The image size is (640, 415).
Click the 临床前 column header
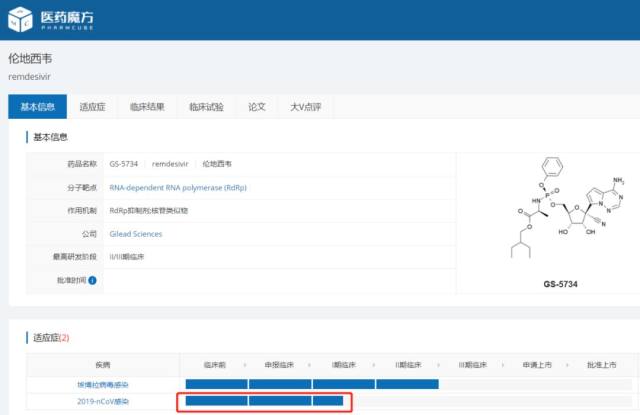(214, 365)
